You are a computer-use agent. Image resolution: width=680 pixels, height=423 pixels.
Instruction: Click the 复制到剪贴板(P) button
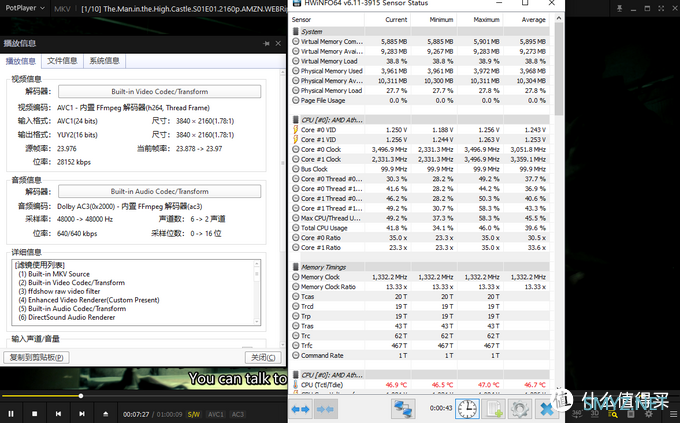[x=36, y=357]
